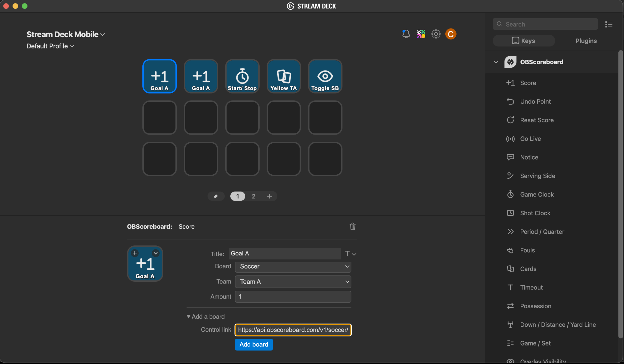This screenshot has height=364, width=624.
Task: Open the Board dropdown showing Soccer
Action: pos(293,266)
